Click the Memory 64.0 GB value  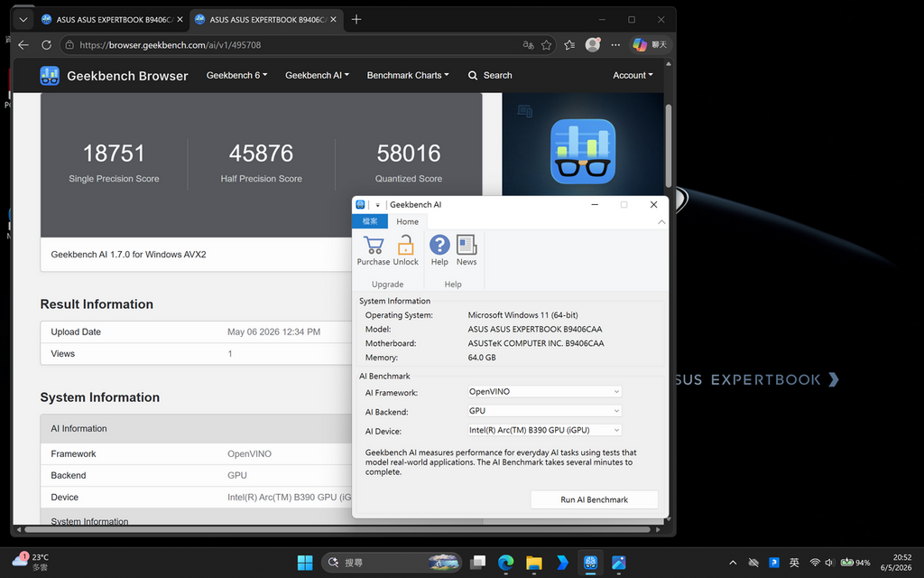click(482, 358)
